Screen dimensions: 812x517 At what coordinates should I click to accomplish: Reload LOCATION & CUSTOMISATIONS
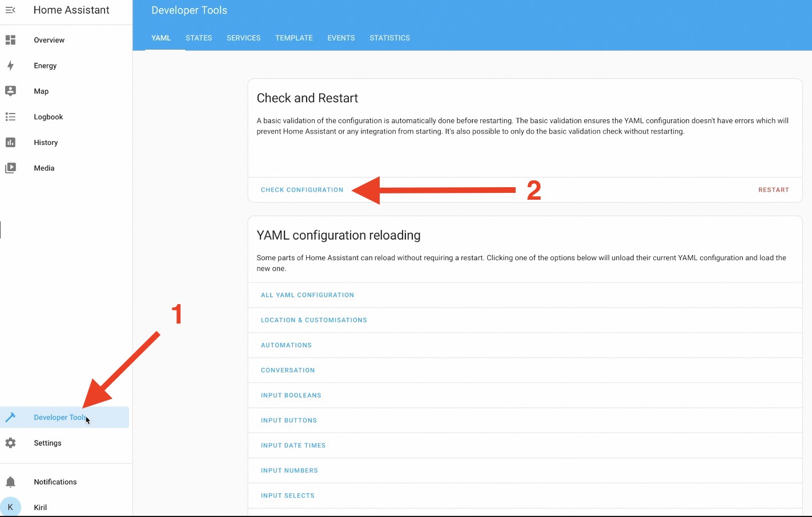pos(314,320)
